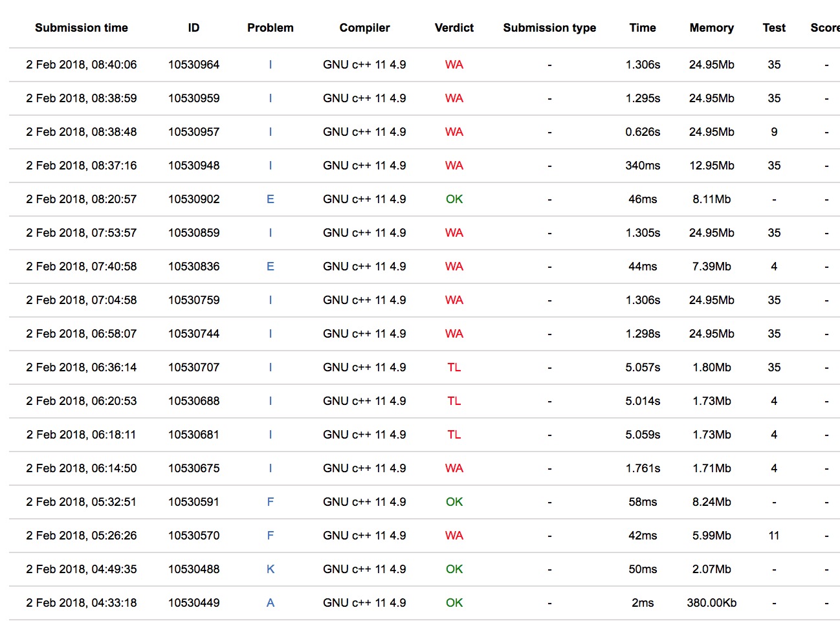Click problem I link for submission 10530707
Image resolution: width=840 pixels, height=621 pixels.
click(271, 367)
